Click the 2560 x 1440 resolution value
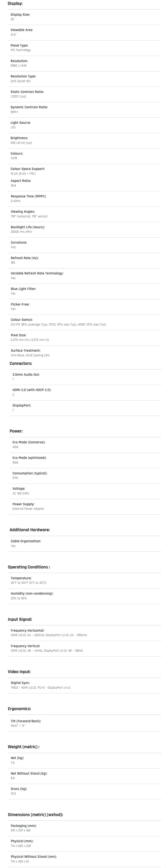Image resolution: width=162 pixels, height=868 pixels. 19,66
